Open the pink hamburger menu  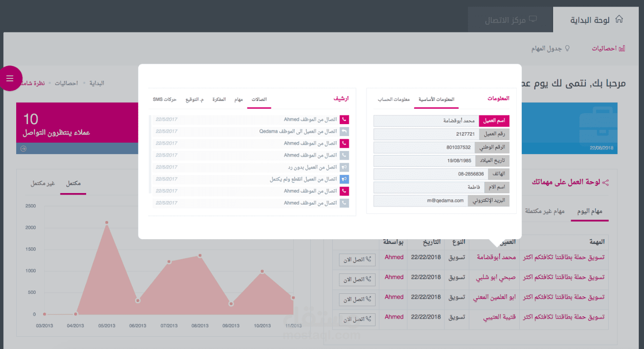10,78
